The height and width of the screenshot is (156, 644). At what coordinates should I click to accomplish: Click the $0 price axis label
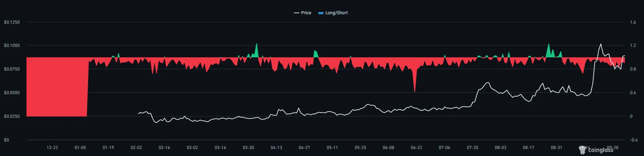pos(7,140)
